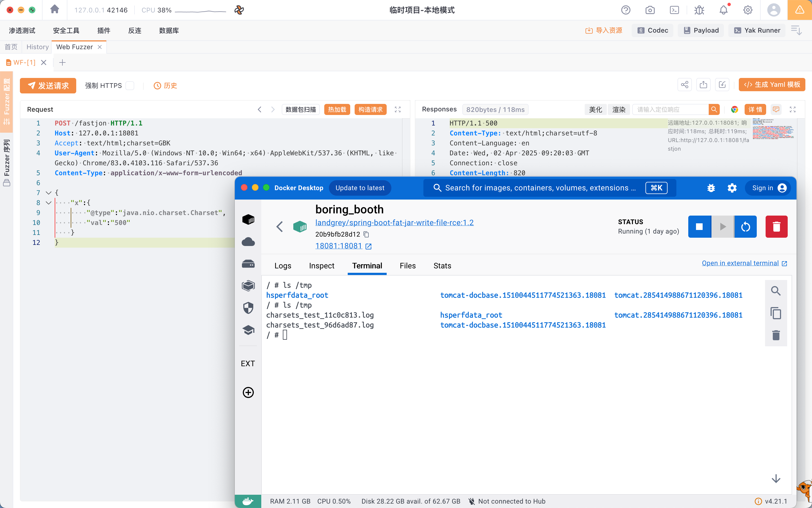
Task: Open the 插件 menu
Action: [x=104, y=31]
